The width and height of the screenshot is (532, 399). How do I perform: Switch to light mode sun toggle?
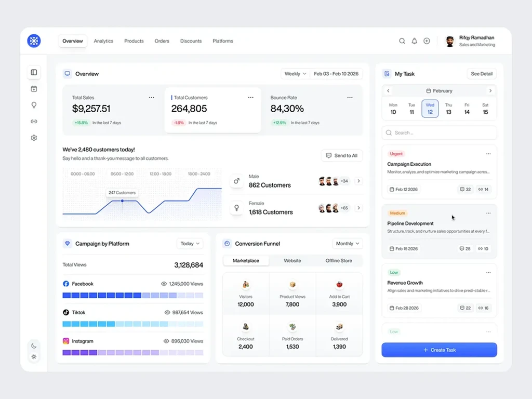pos(34,357)
